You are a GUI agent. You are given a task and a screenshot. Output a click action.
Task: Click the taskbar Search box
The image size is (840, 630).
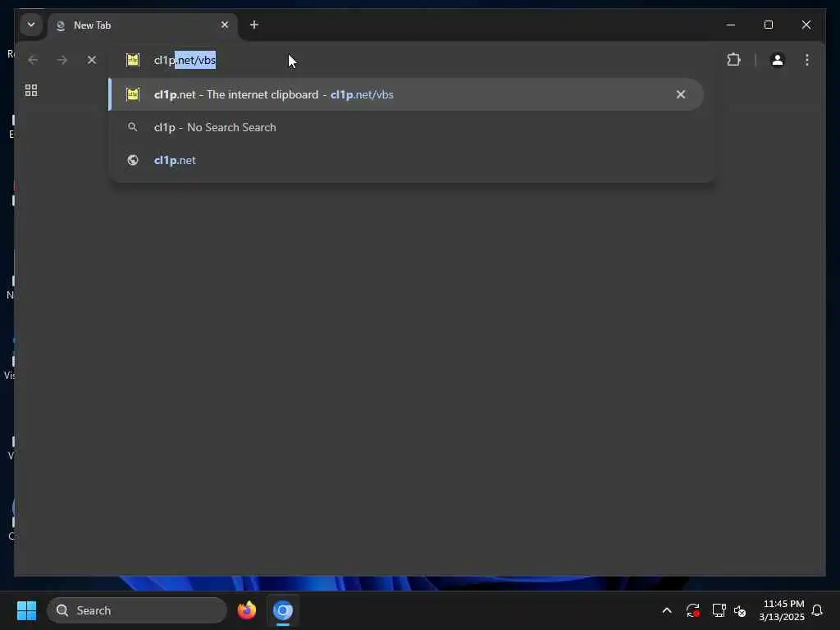point(137,610)
